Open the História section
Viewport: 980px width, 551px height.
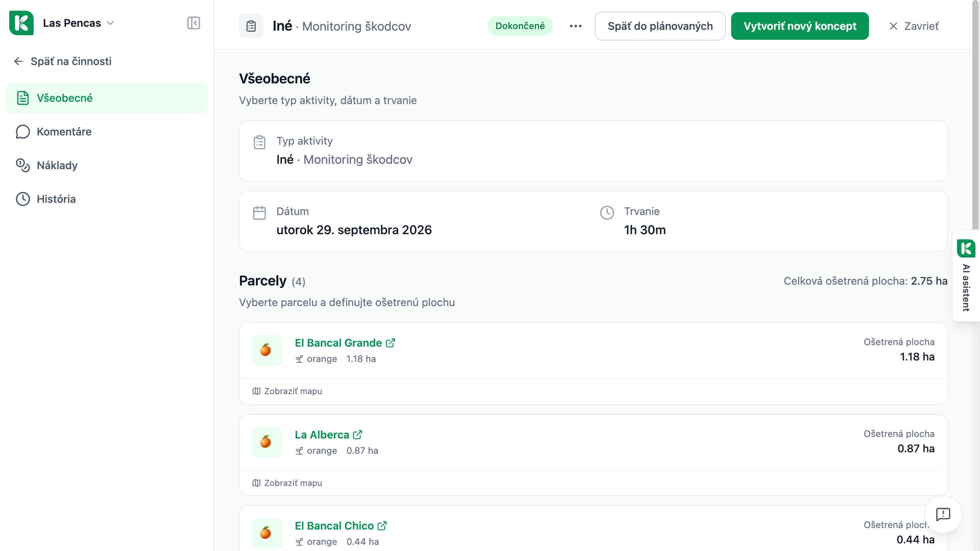[107, 199]
